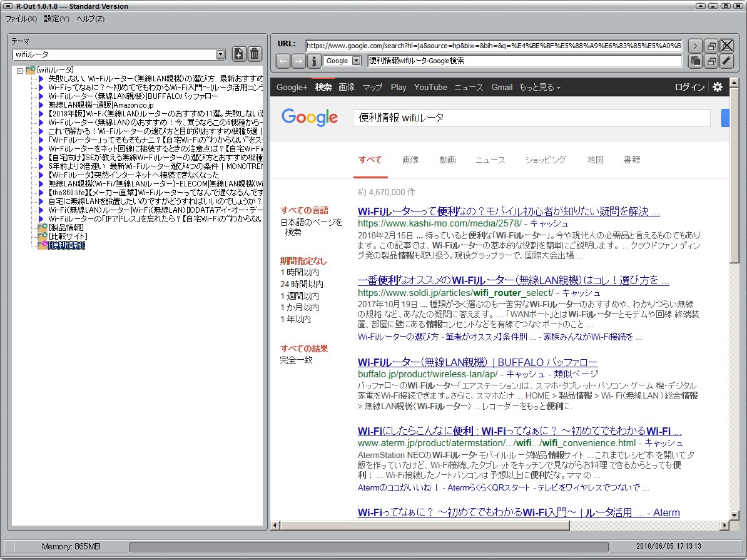
Task: Click blue arrow icon of 無線LAN親機-通販|Amazon.co.jp
Action: [41, 105]
